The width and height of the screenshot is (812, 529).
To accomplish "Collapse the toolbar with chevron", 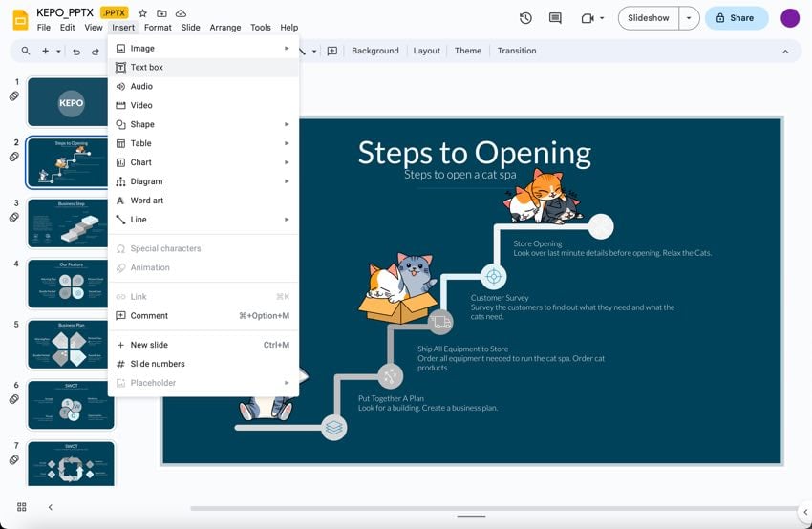I will [785, 52].
